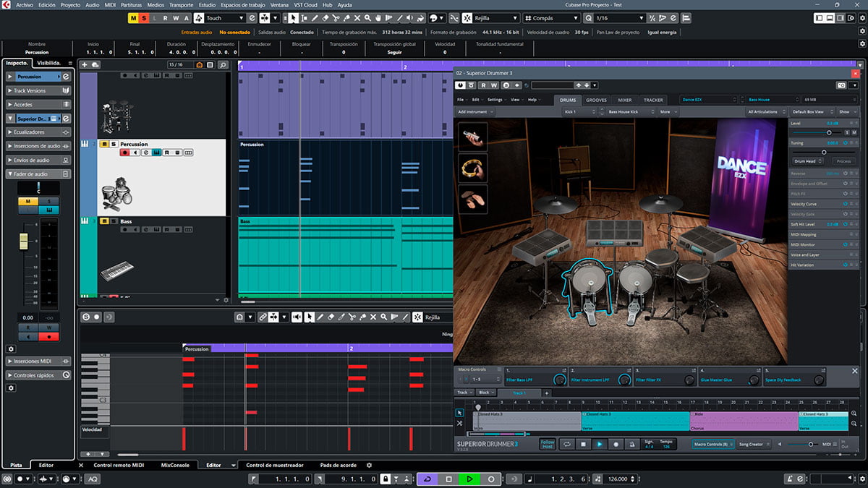The image size is (868, 488).
Task: Toggle the loop button in Superior Drummer transport
Action: pyautogui.click(x=568, y=444)
